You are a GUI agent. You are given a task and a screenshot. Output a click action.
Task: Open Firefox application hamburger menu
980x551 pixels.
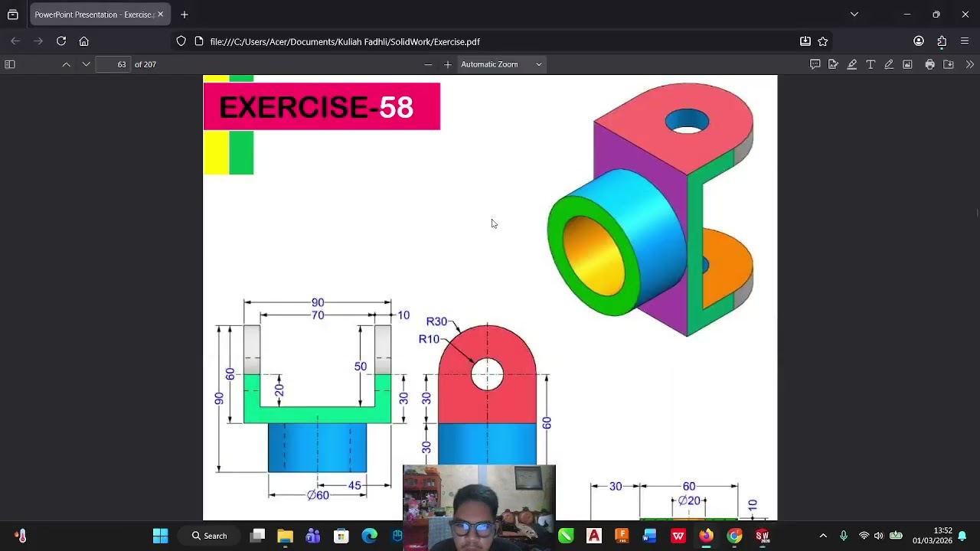(965, 41)
